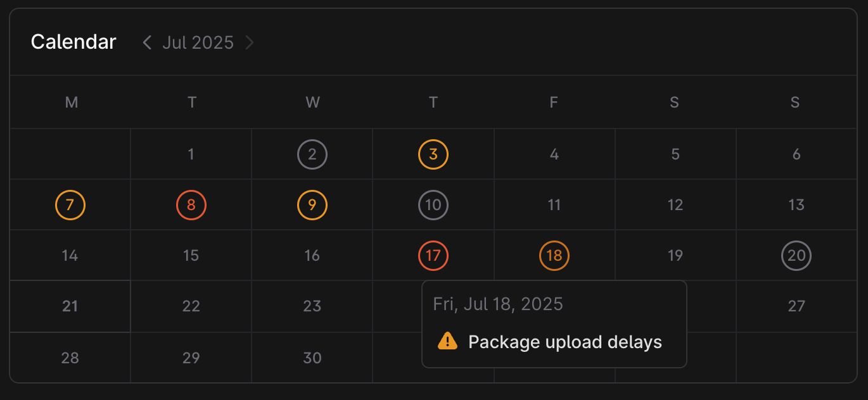This screenshot has height=400, width=868.
Task: Open the Package upload delays incident
Action: point(565,342)
